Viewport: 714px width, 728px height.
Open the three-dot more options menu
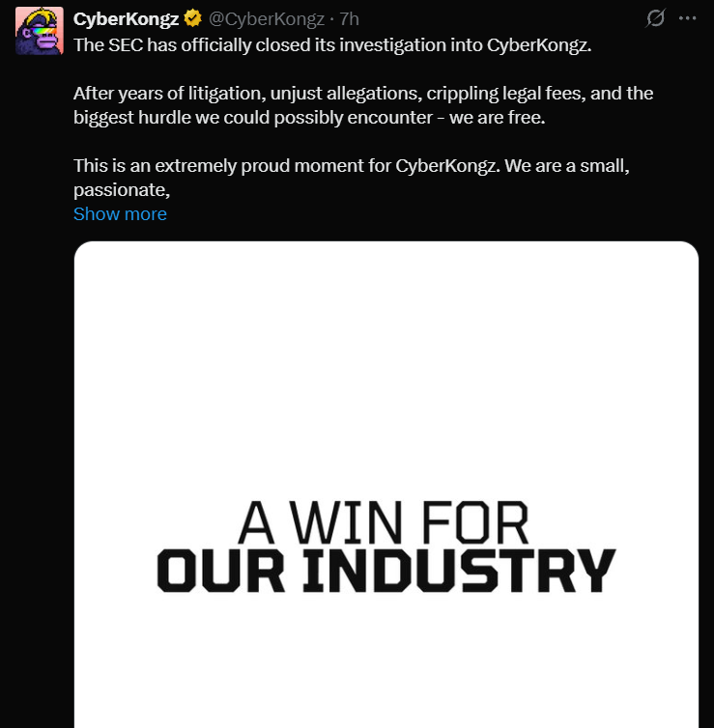[x=687, y=18]
